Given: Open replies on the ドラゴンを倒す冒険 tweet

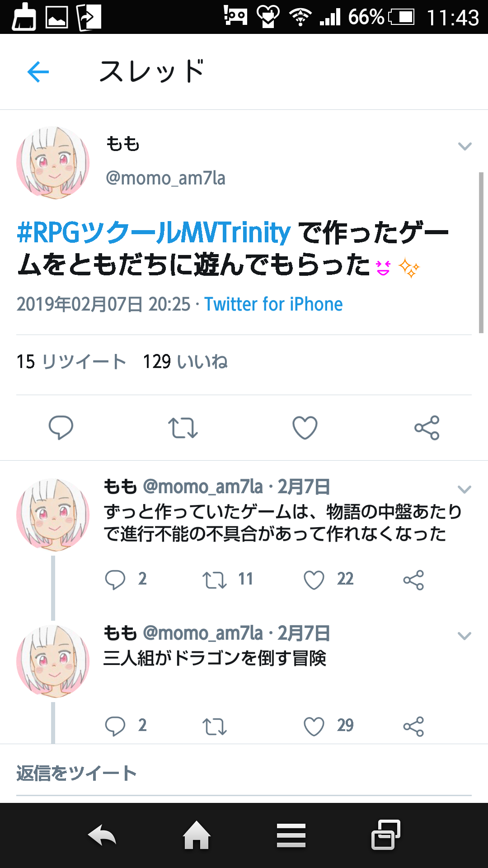Looking at the screenshot, I should (115, 726).
